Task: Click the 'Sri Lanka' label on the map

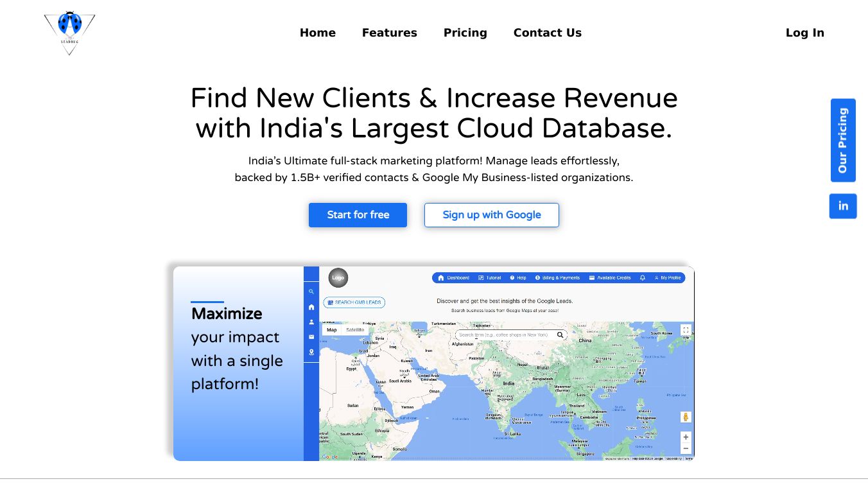Action: [511, 434]
